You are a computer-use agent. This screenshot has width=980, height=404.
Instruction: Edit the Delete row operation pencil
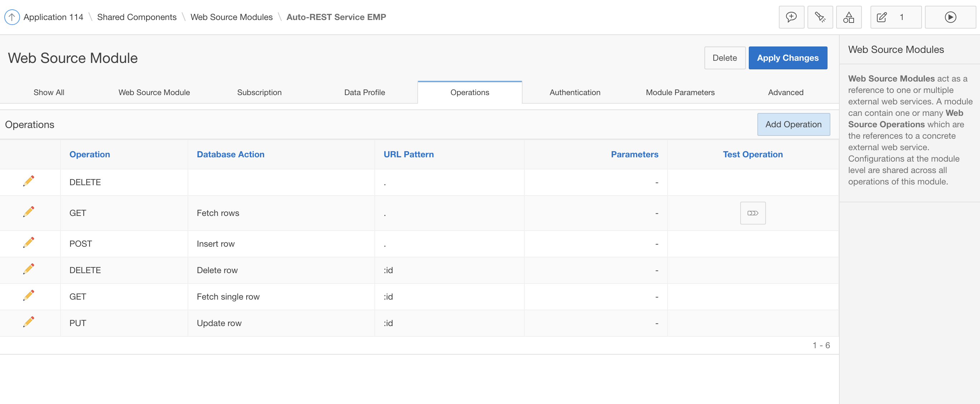pos(29,269)
